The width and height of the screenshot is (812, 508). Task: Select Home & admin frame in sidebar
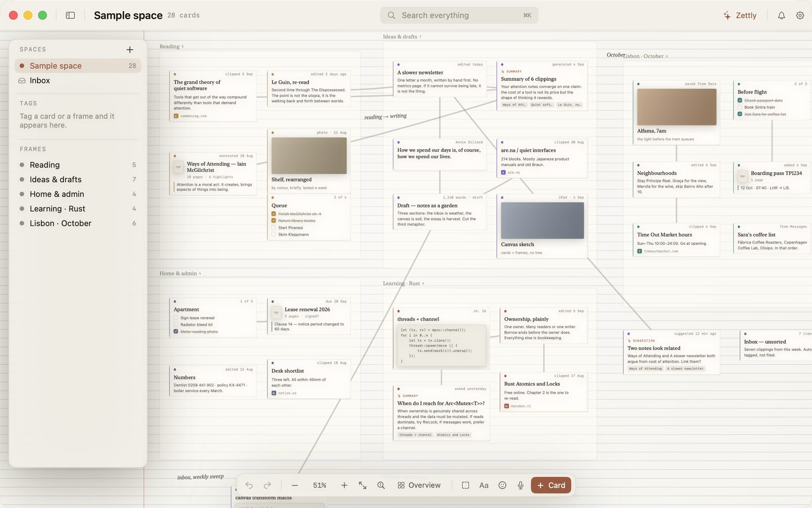(x=78, y=194)
